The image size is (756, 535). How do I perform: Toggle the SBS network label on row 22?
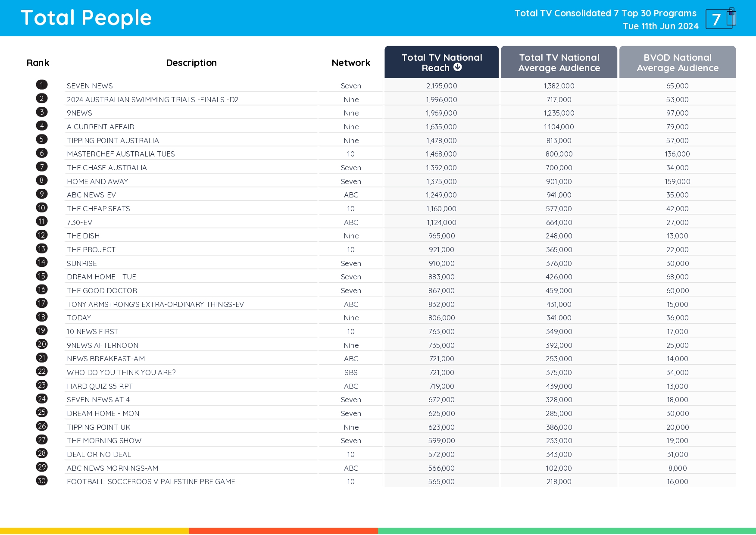pos(350,372)
